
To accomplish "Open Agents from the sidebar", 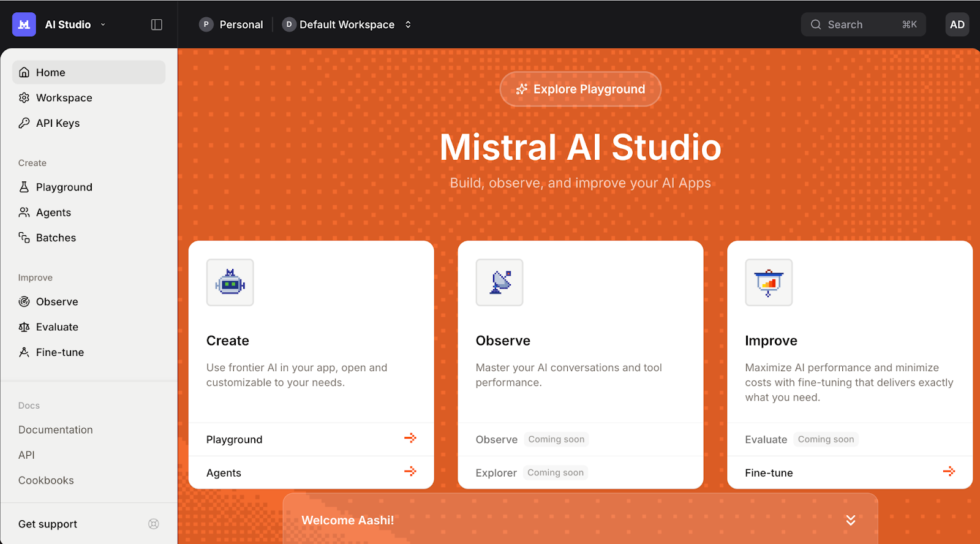I will [89, 213].
